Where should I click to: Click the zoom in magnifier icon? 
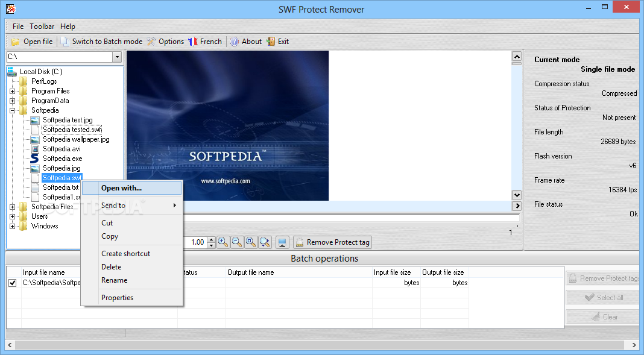tap(223, 242)
